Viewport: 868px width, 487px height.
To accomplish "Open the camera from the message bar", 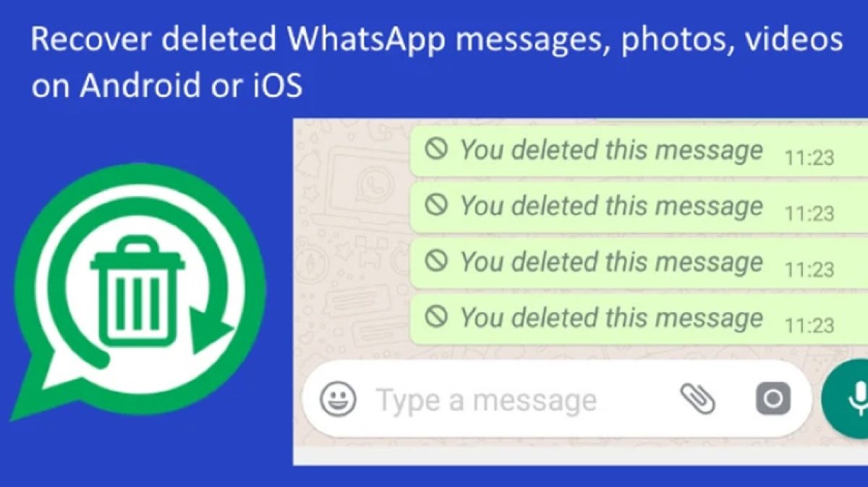I will click(773, 399).
